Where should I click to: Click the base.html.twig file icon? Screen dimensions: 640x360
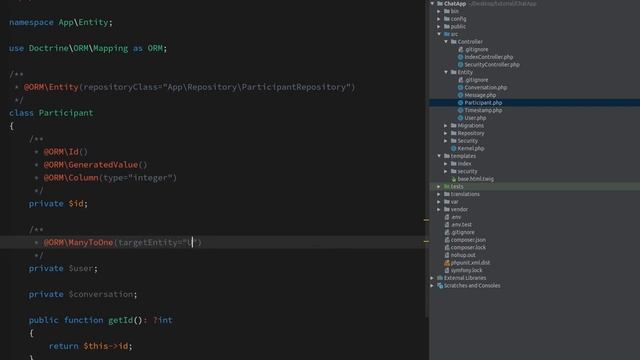453,179
